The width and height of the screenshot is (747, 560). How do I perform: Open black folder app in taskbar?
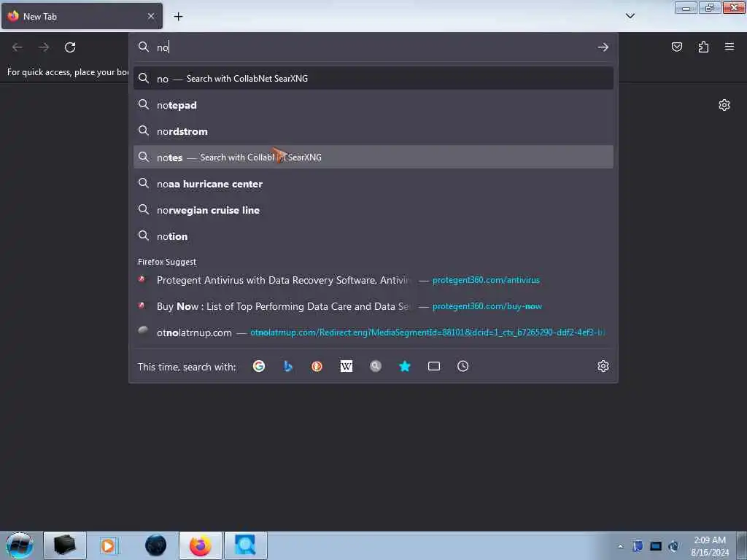(65, 545)
